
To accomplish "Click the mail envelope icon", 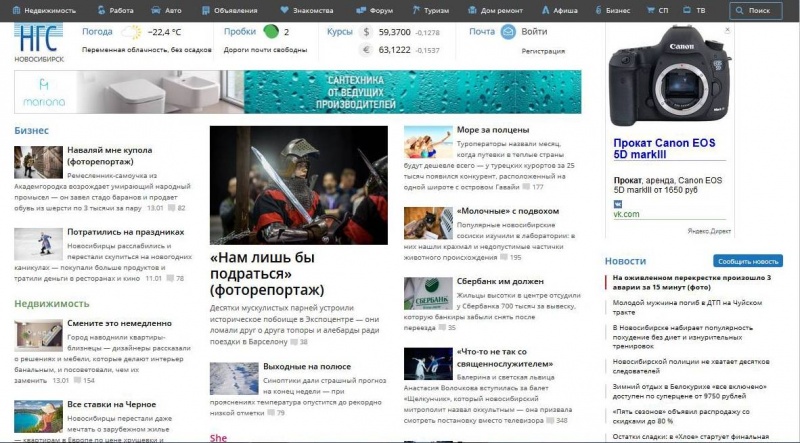I will coord(508,32).
